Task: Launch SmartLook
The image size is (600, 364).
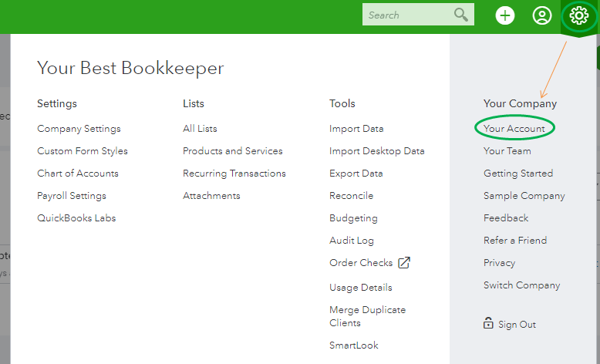Action: pyautogui.click(x=354, y=345)
